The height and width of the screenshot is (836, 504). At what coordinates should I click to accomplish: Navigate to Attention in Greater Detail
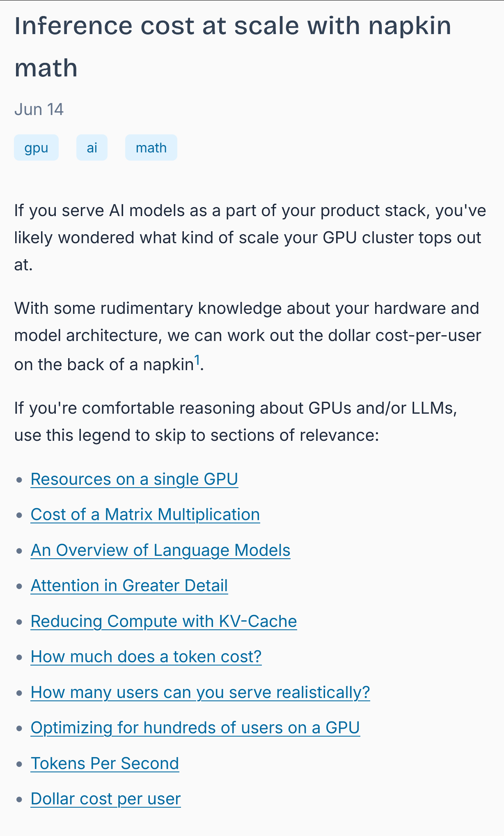coord(129,586)
